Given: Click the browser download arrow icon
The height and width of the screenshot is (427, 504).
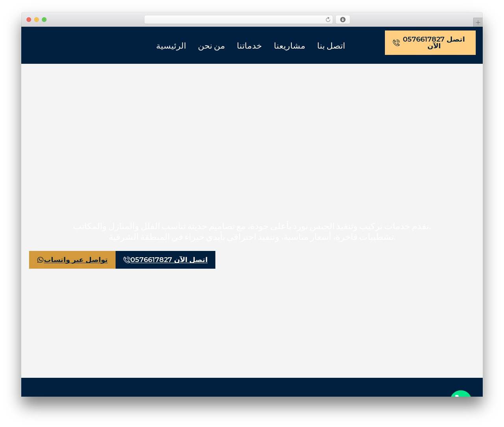Looking at the screenshot, I should [343, 20].
